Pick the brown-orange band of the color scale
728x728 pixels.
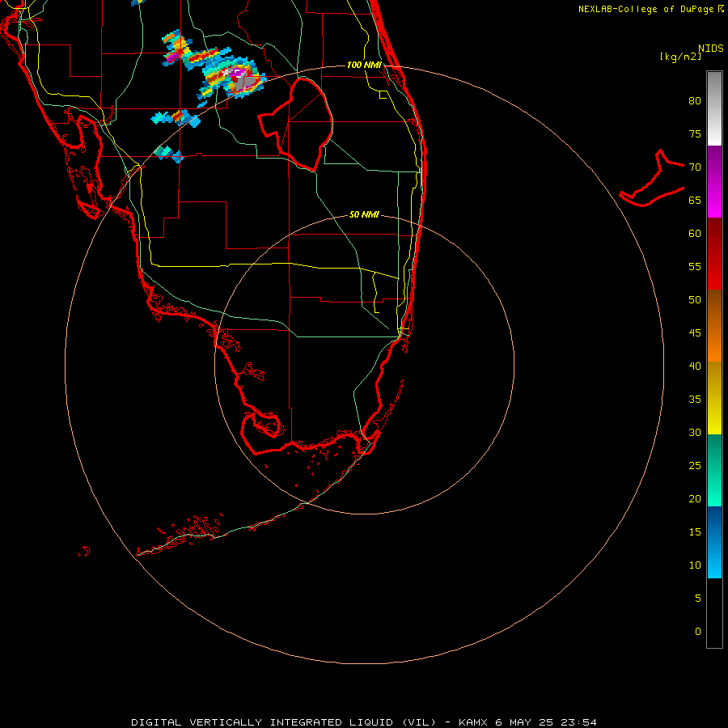click(714, 325)
